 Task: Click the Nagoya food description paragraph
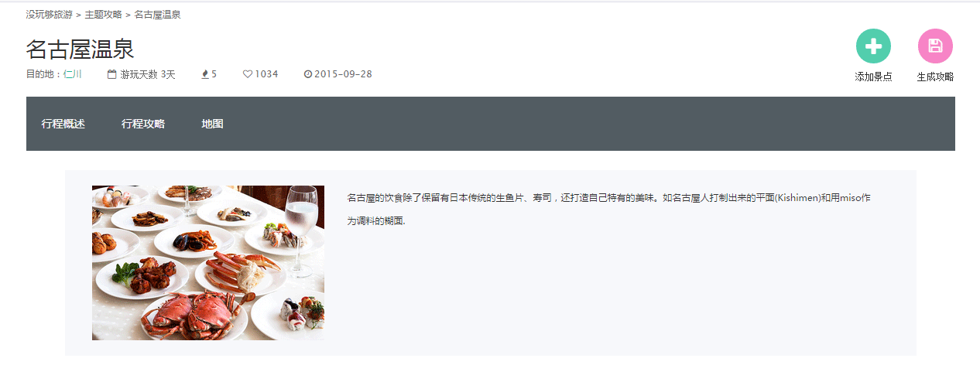[x=609, y=210]
